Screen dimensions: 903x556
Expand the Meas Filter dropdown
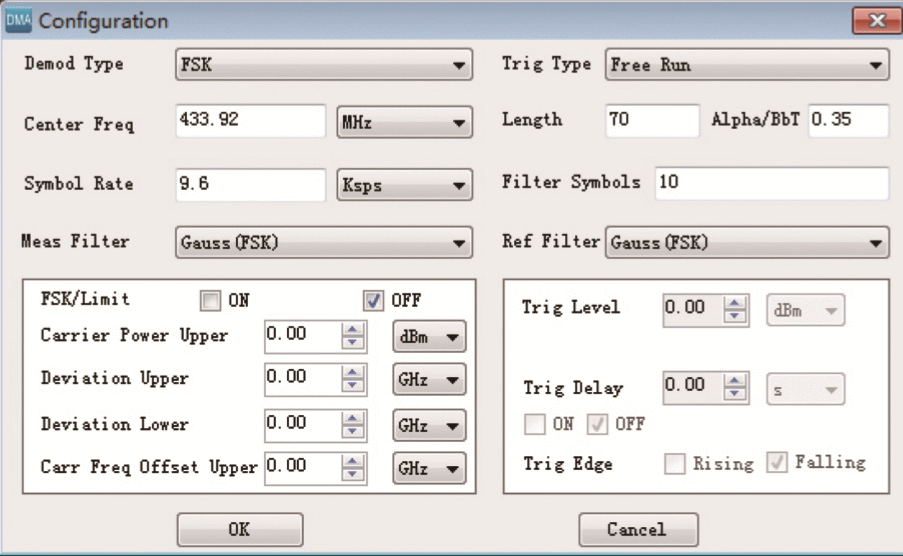click(323, 242)
